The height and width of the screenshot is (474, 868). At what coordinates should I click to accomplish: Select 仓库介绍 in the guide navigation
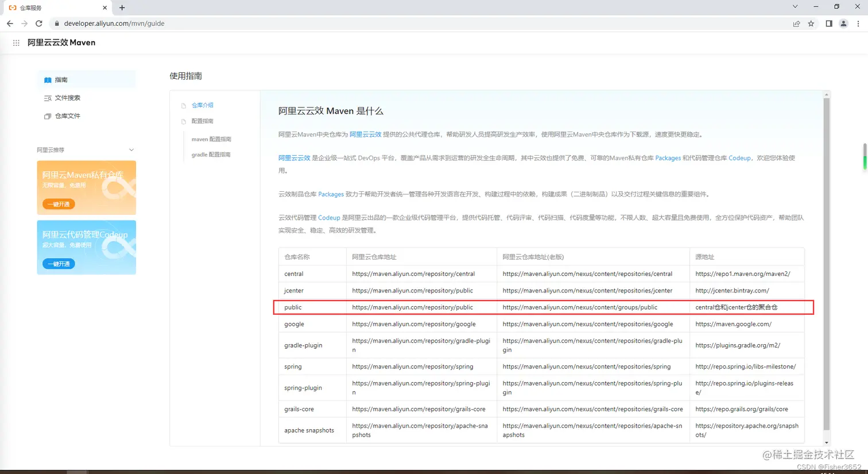point(202,105)
